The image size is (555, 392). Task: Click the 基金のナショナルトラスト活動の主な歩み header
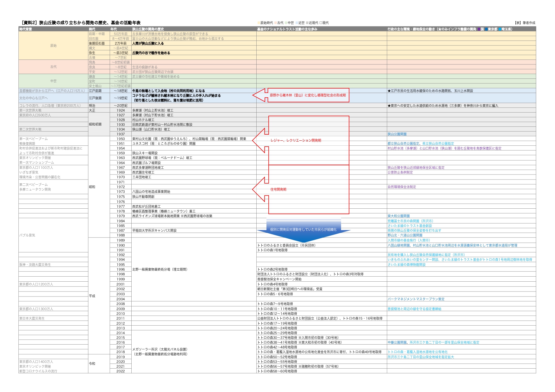coord(287,29)
